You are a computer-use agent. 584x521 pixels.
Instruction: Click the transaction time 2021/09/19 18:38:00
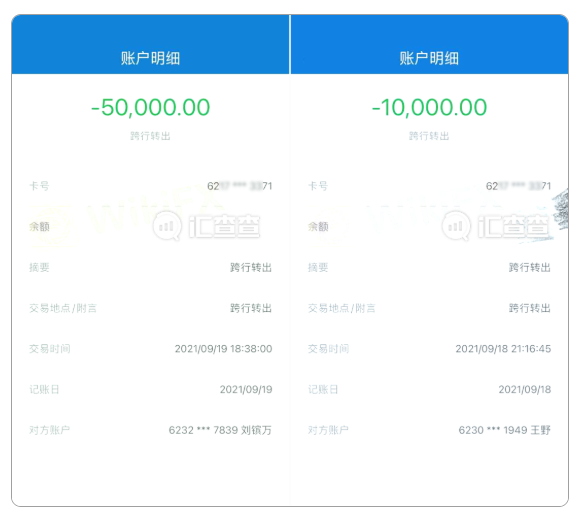(223, 349)
